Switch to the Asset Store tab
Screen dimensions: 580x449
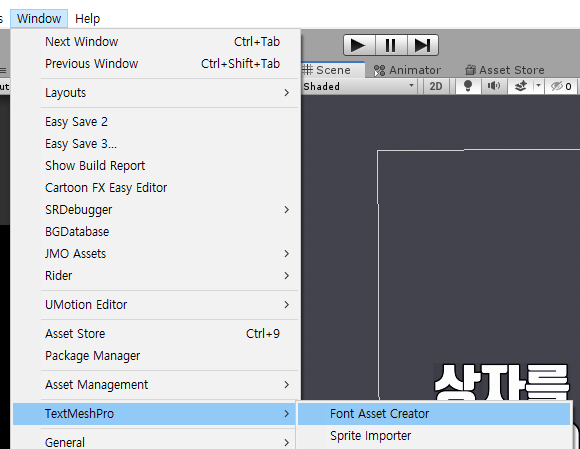tap(505, 70)
